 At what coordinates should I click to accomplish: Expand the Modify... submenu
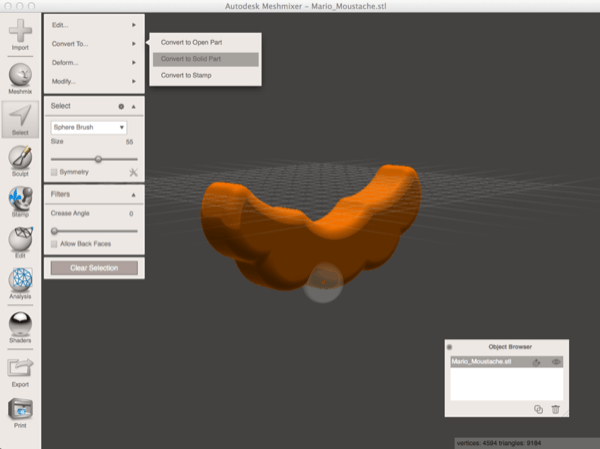coord(94,81)
